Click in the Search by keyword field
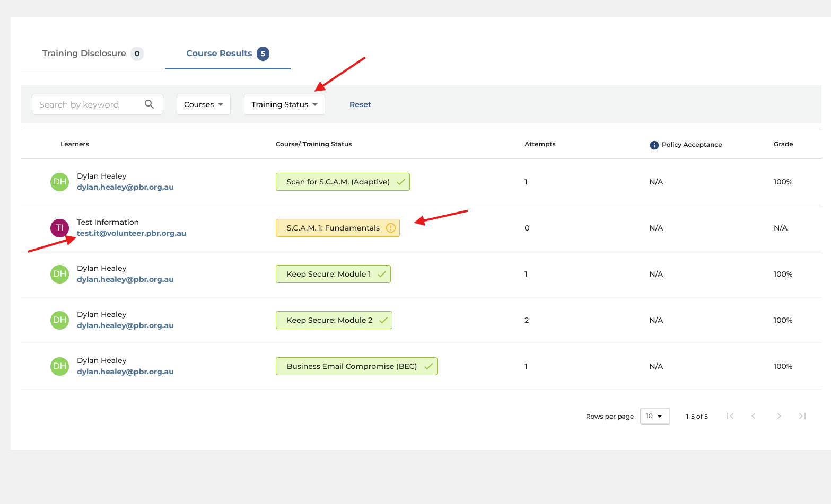 88,104
